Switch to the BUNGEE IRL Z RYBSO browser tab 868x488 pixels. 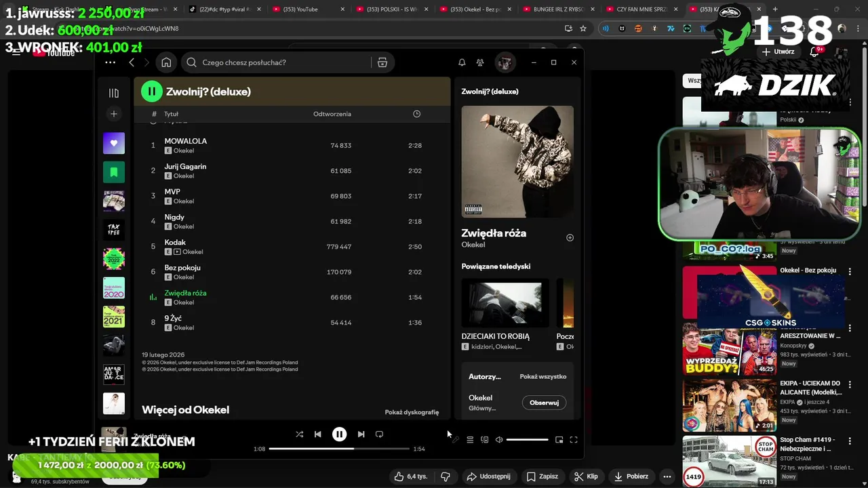tap(558, 9)
